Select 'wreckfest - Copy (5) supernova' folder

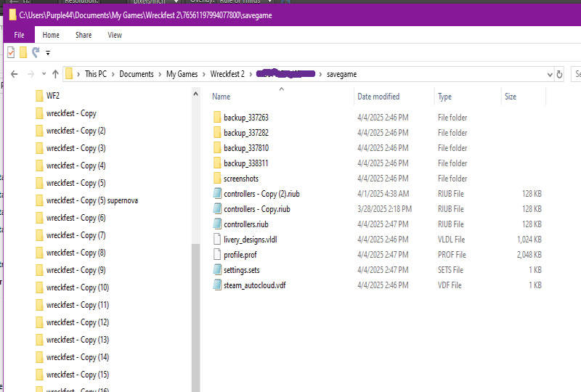click(87, 200)
